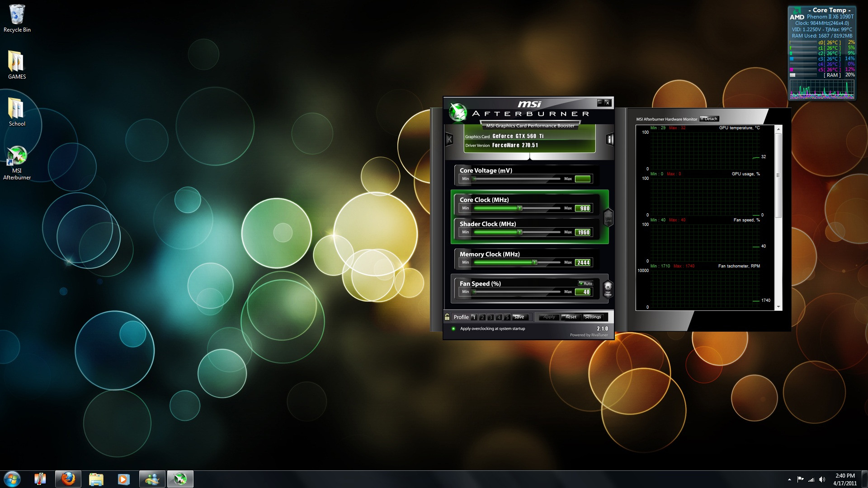This screenshot has width=868, height=488.
Task: Open Afterburner Settings
Action: 593,317
